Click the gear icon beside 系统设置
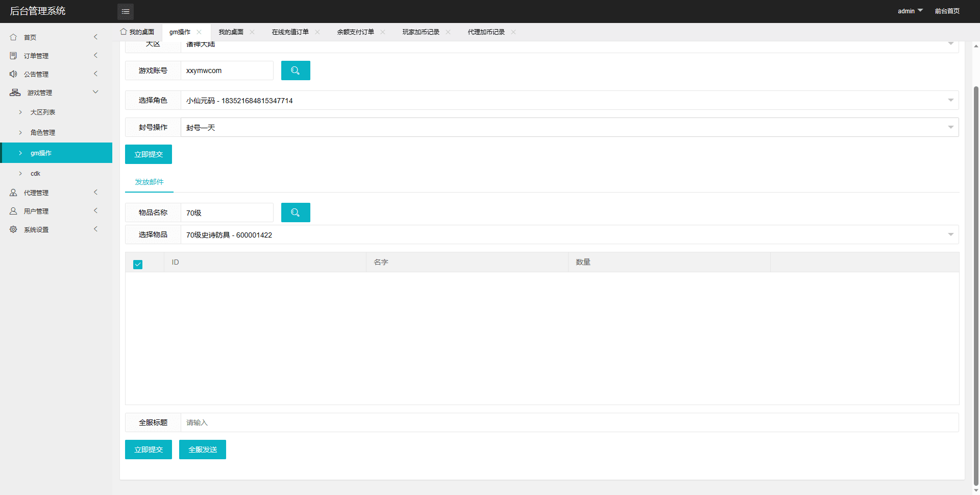This screenshot has height=495, width=980. click(13, 229)
